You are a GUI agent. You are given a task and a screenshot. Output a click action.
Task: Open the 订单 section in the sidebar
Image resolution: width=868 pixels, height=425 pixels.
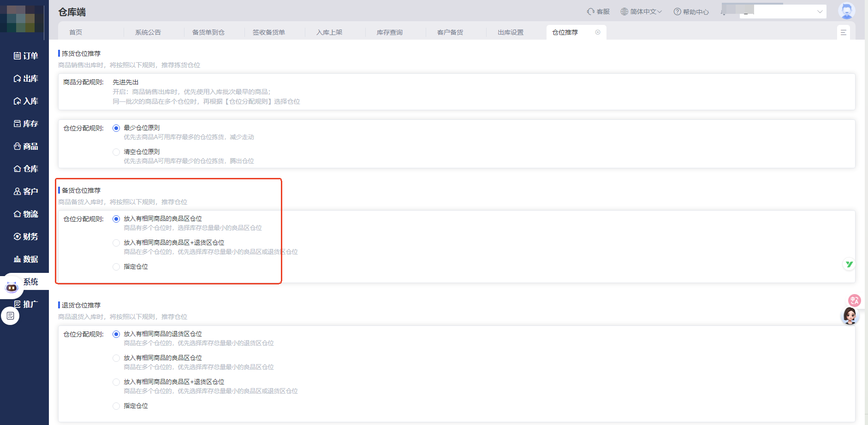pos(25,55)
